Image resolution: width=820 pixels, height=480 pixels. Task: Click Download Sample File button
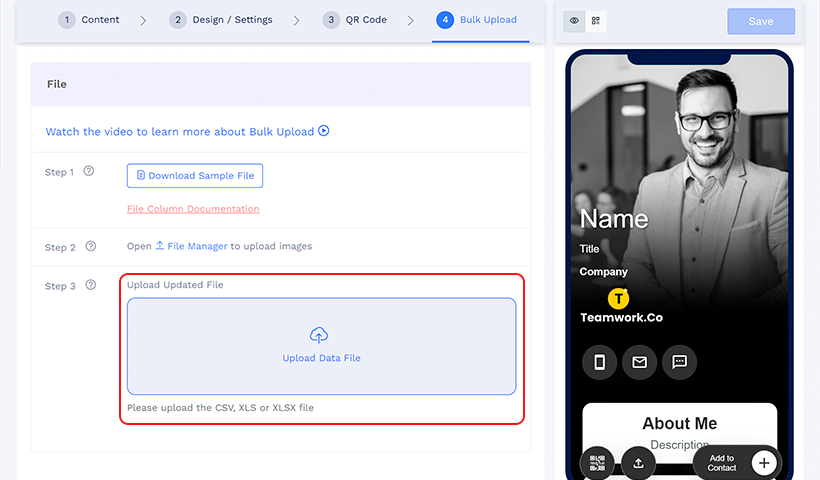click(195, 176)
